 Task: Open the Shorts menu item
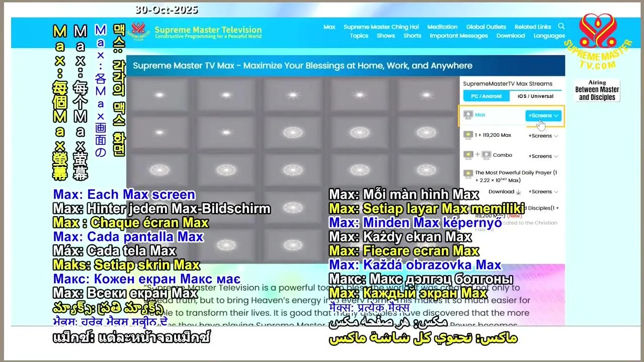tap(412, 36)
